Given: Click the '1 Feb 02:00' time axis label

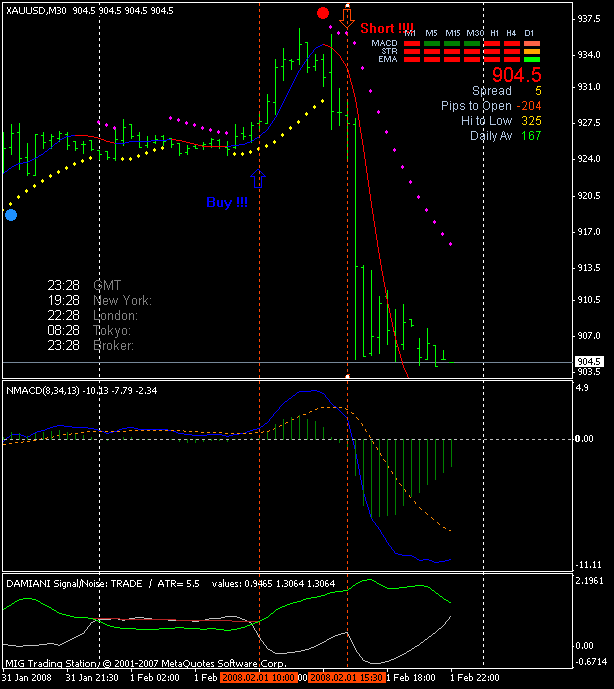Looking at the screenshot, I should pos(155,678).
